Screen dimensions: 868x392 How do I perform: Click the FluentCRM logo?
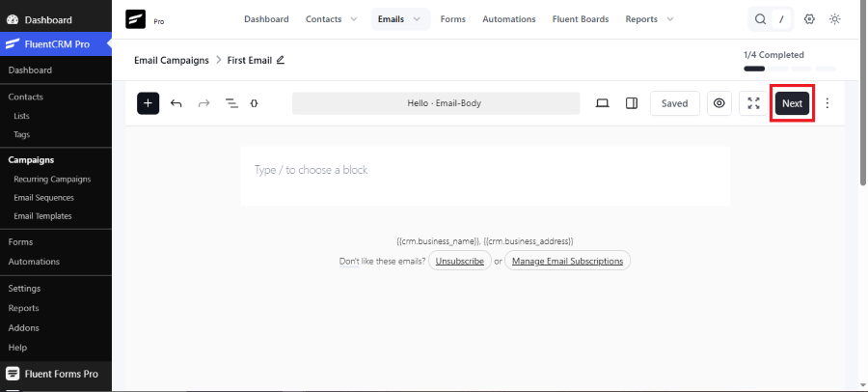coord(136,19)
